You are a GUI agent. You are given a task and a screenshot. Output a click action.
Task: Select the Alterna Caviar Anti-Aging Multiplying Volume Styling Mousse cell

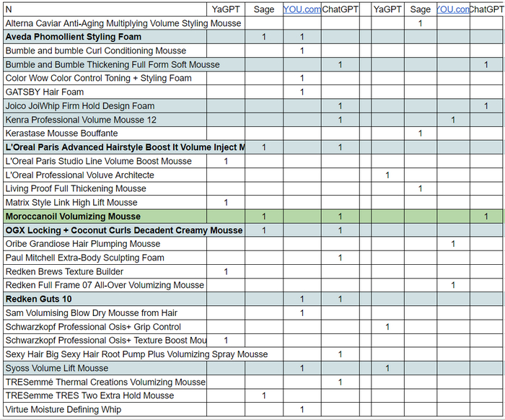coord(123,24)
